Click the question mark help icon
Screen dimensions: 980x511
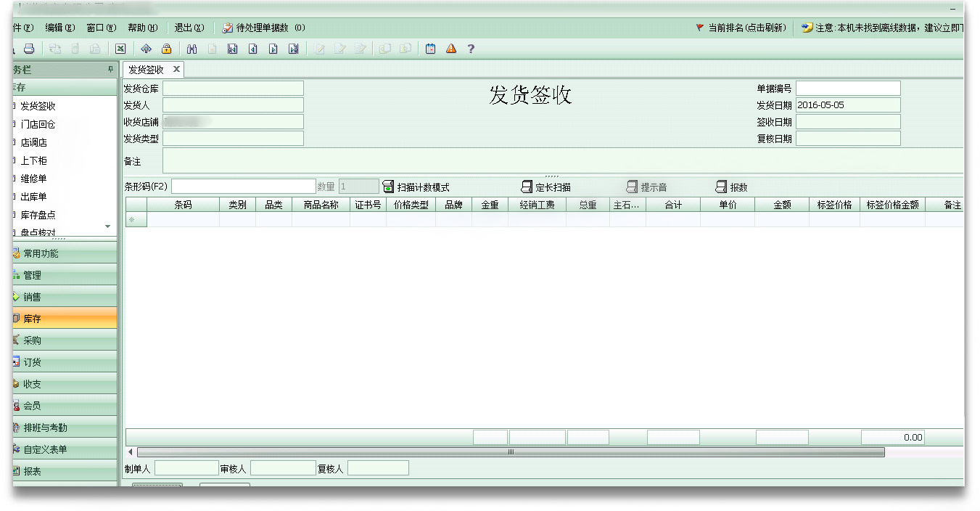[471, 49]
